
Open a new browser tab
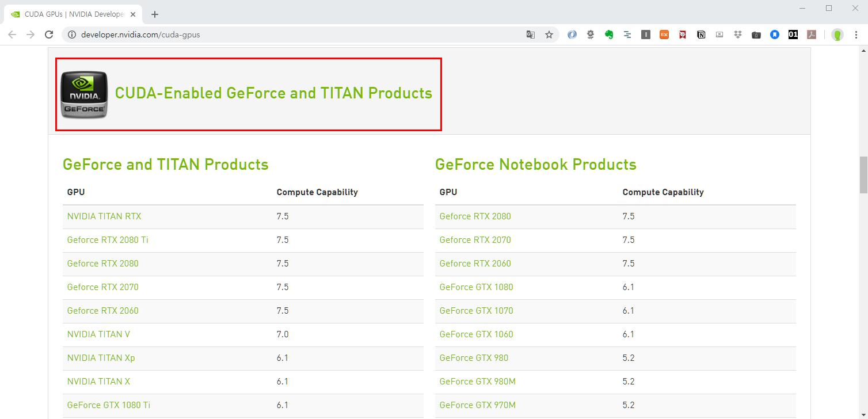point(154,14)
